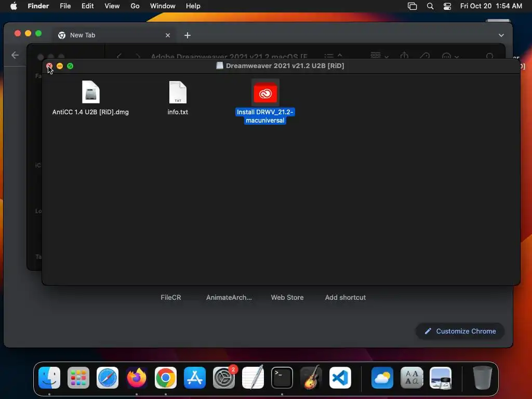Click Add shortcut in Chrome new tab
The height and width of the screenshot is (399, 532).
coord(345,298)
